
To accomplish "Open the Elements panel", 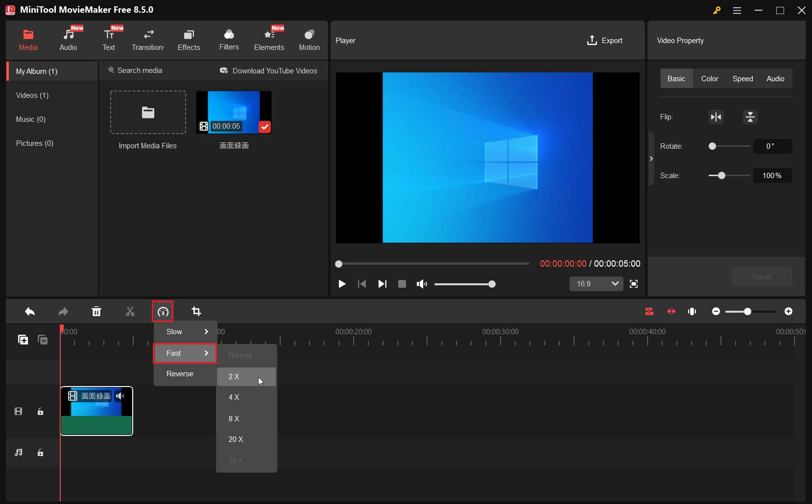I will pos(270,39).
